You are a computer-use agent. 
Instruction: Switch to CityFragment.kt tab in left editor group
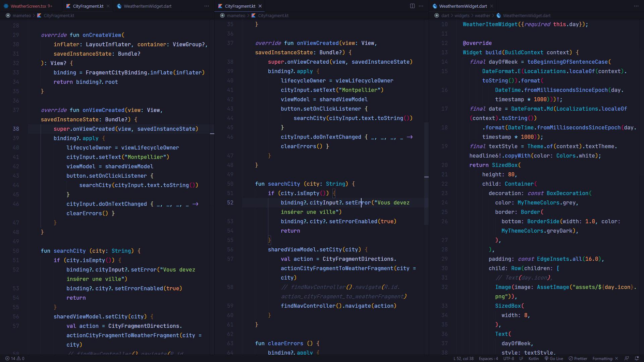tap(88, 6)
